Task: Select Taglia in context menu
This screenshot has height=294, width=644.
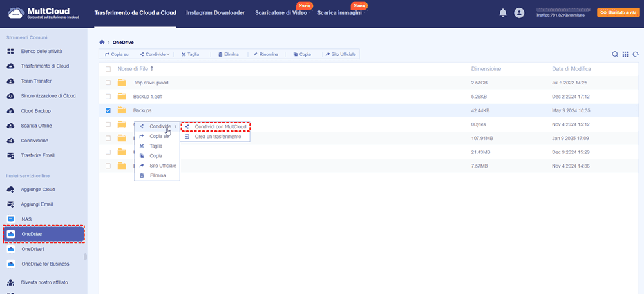Action: click(157, 146)
